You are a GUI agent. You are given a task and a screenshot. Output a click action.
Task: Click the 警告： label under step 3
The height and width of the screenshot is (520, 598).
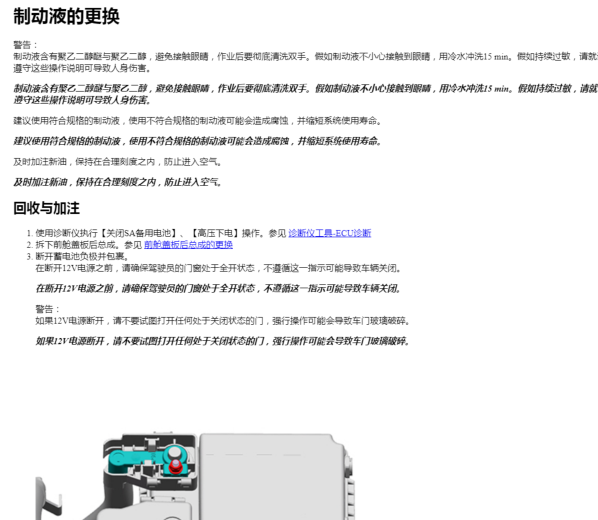coord(48,309)
